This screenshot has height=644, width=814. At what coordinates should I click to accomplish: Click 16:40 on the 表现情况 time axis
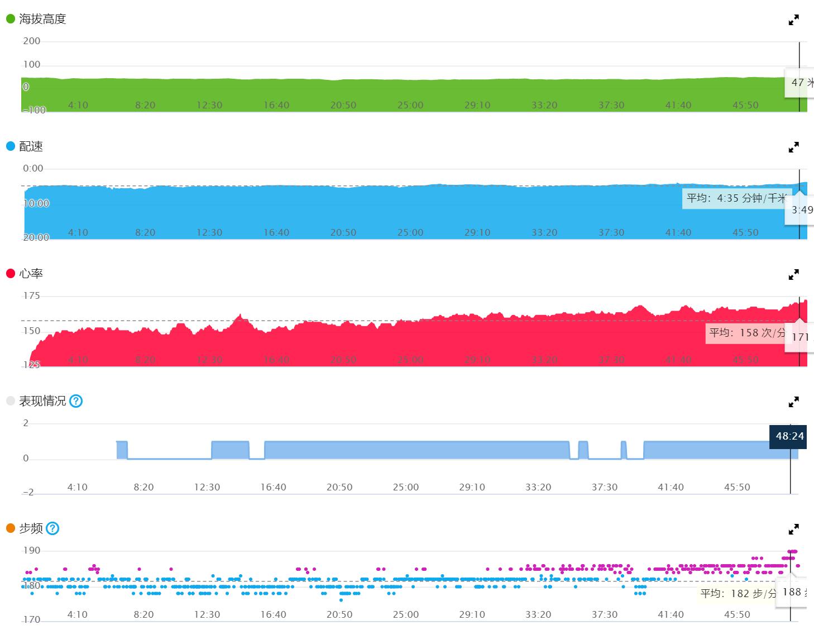tap(273, 487)
